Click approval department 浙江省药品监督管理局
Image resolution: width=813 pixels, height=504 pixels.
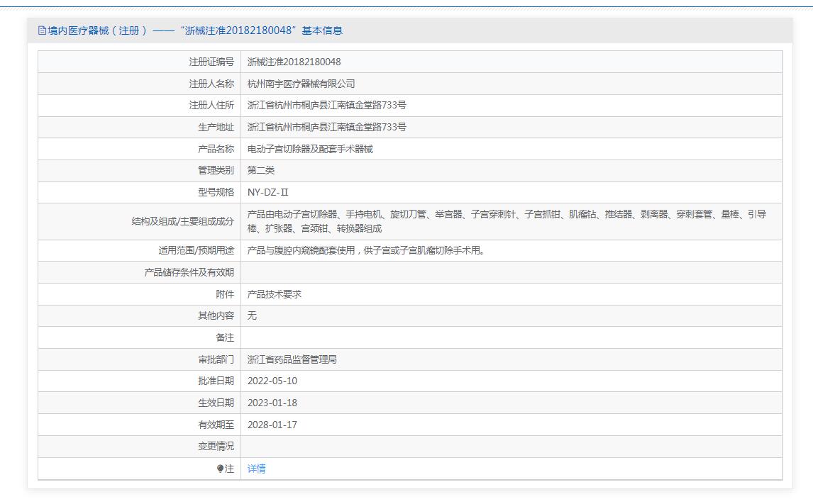(x=292, y=359)
